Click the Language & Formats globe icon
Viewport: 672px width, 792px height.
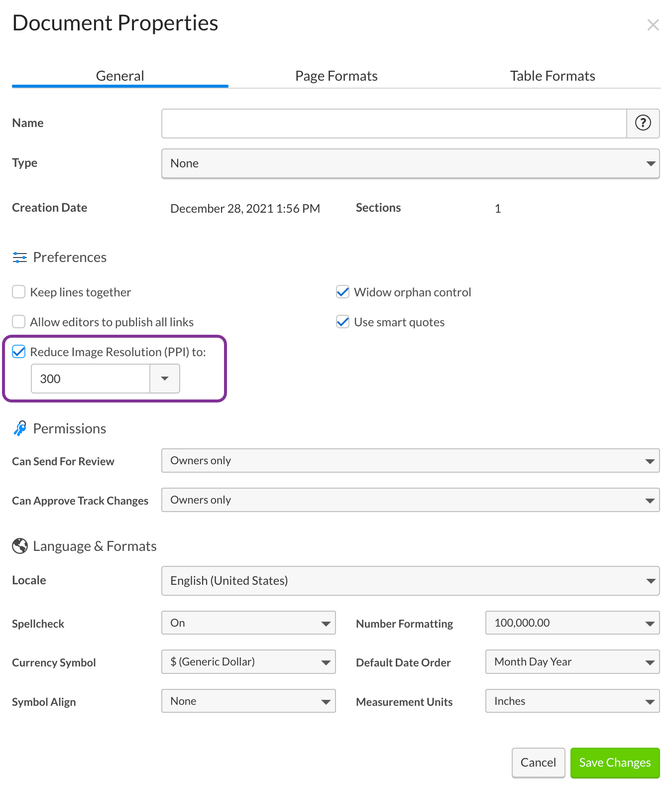[x=20, y=546]
